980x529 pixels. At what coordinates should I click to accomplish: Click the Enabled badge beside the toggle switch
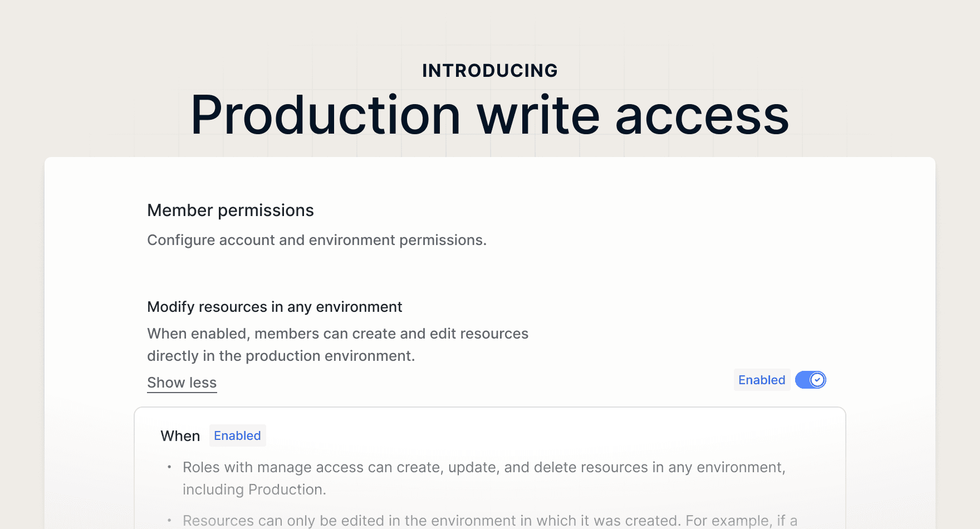(x=761, y=380)
